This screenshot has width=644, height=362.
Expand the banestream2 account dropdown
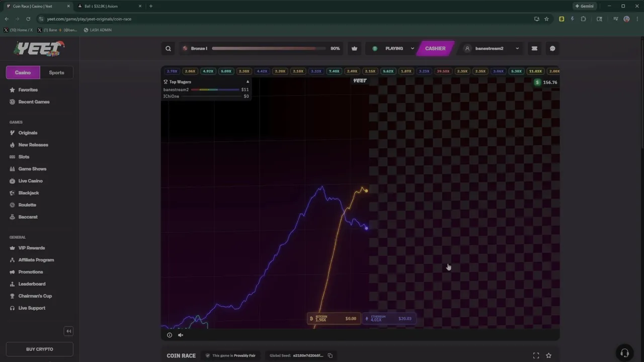517,49
